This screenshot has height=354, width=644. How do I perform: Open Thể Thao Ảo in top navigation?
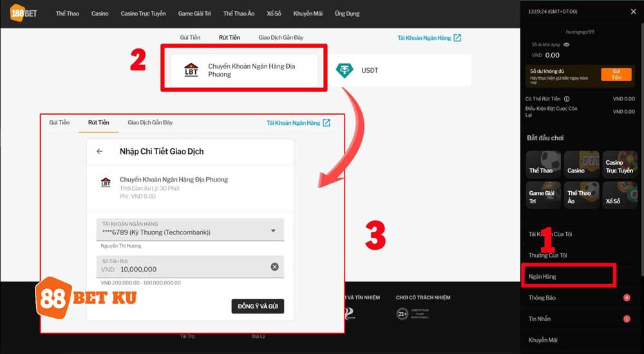click(x=239, y=14)
